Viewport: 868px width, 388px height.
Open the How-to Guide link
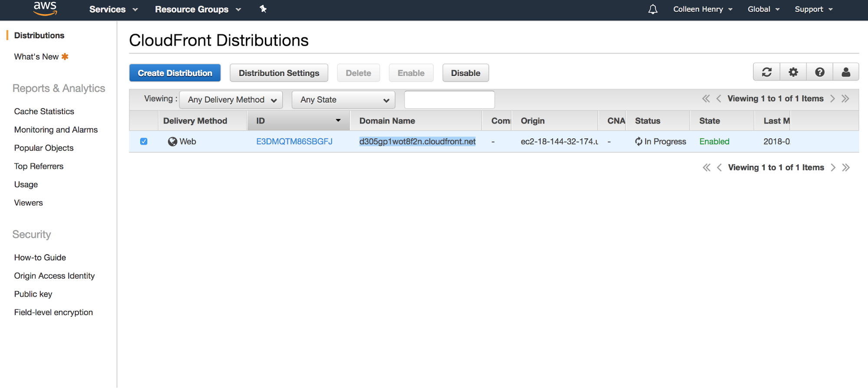[x=40, y=257]
